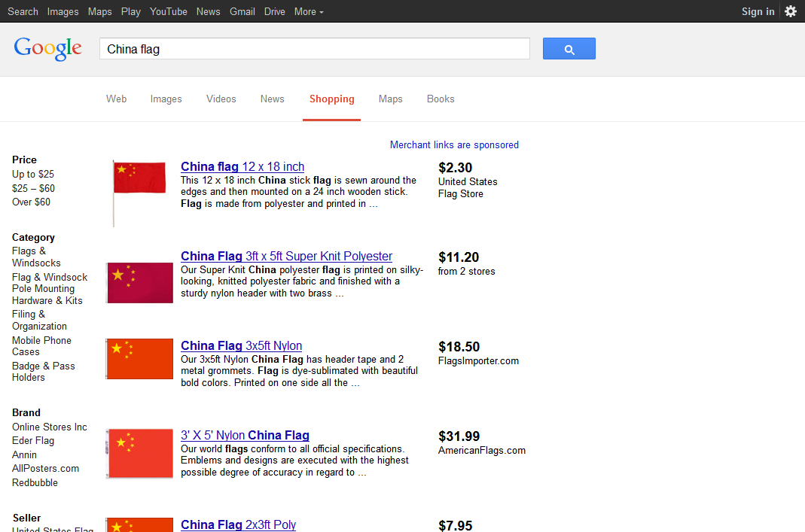Click AmericanFlags.com seller name

tap(481, 451)
